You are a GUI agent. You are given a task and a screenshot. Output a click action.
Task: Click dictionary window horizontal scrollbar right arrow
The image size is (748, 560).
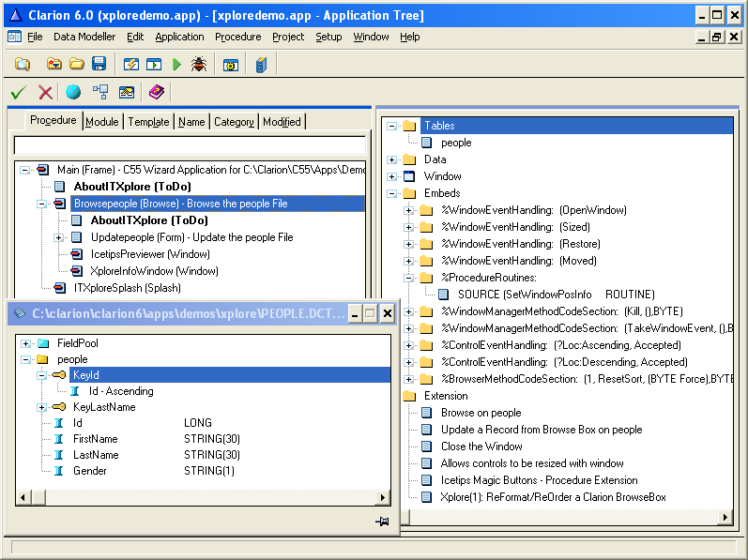(x=383, y=497)
